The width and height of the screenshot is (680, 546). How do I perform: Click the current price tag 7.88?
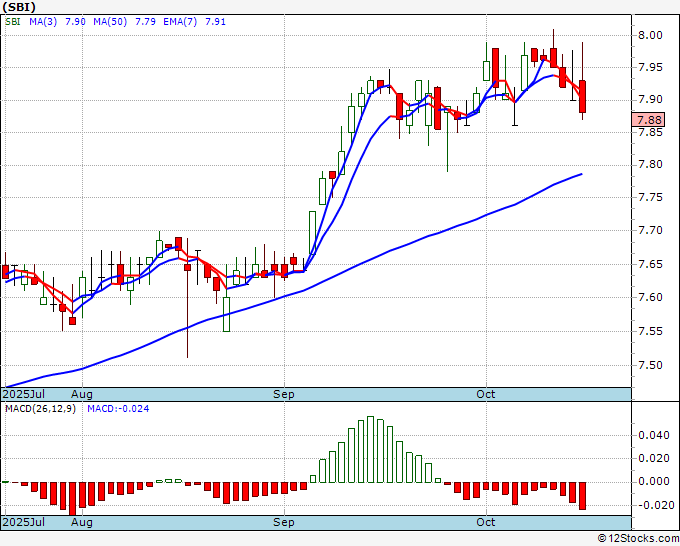click(x=648, y=120)
